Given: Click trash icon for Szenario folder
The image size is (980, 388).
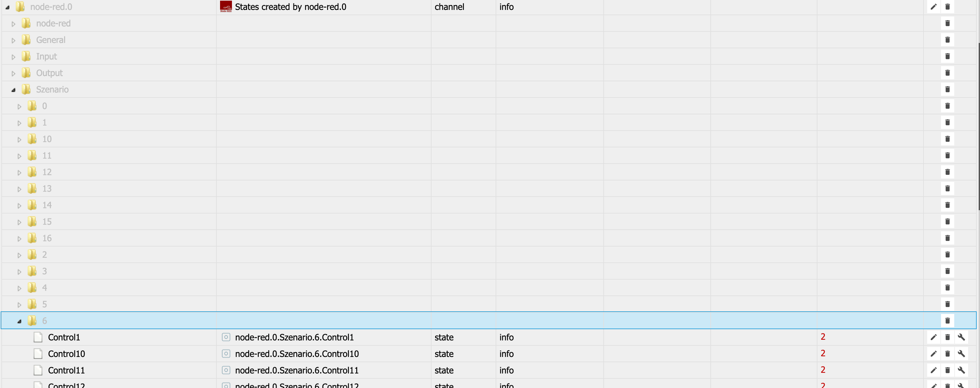Looking at the screenshot, I should 947,89.
